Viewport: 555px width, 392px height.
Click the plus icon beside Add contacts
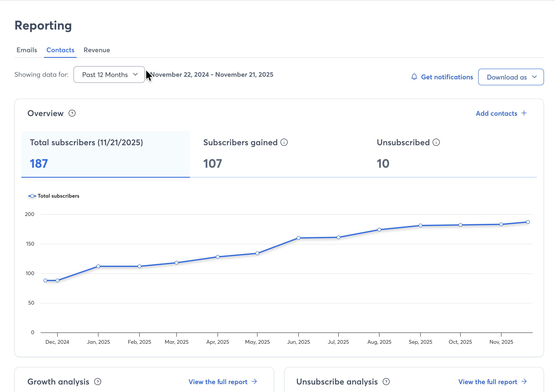pos(524,113)
